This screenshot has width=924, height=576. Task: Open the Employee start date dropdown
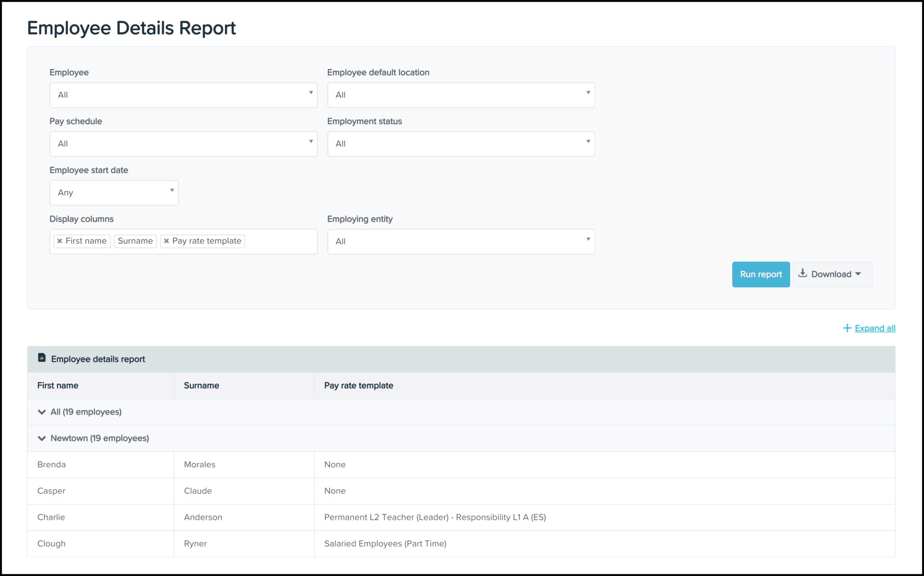tap(114, 193)
